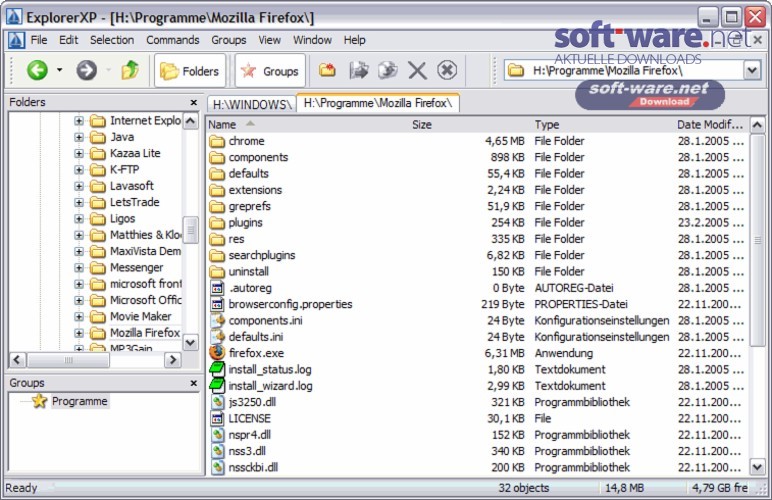Delete selected items with the X icon
Image resolution: width=772 pixels, height=500 pixels.
click(x=418, y=70)
